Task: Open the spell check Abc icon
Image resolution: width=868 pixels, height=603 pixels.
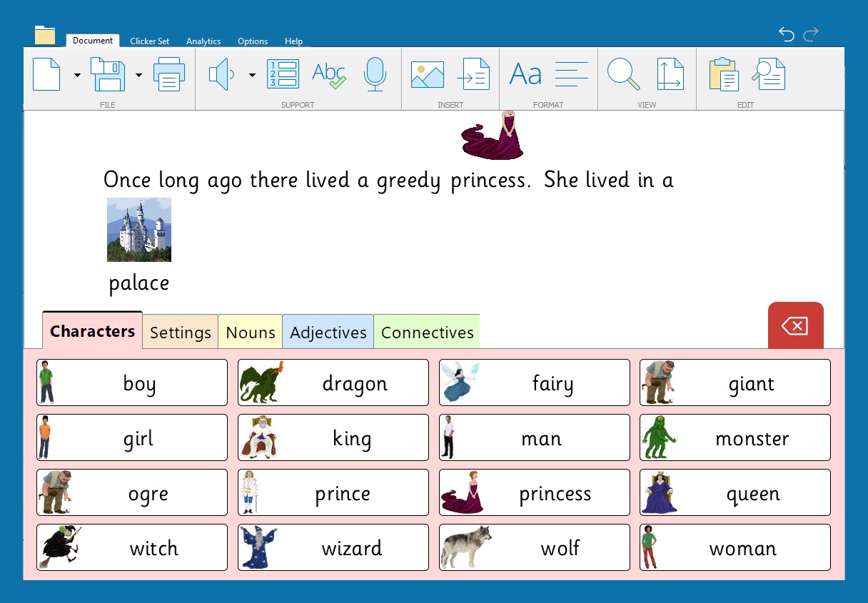Action: coord(328,74)
